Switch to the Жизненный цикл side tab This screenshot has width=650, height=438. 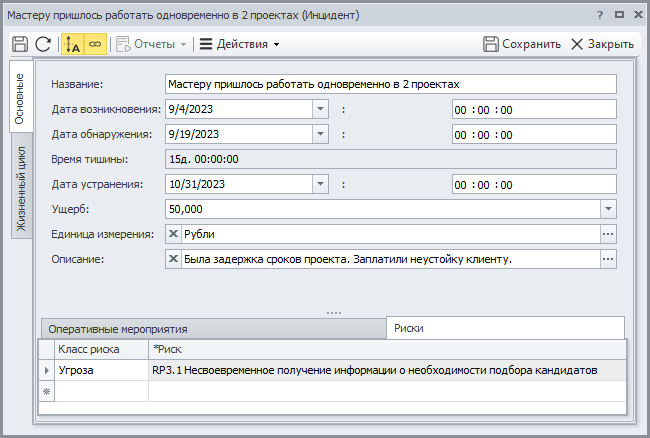(19, 187)
